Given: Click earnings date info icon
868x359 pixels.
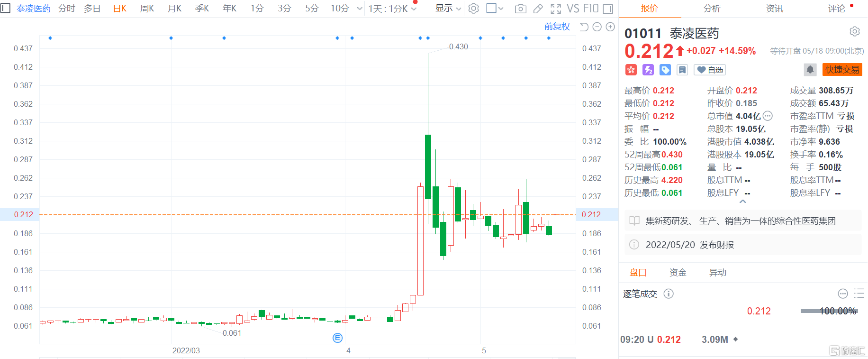Looking at the screenshot, I should click(x=634, y=245).
